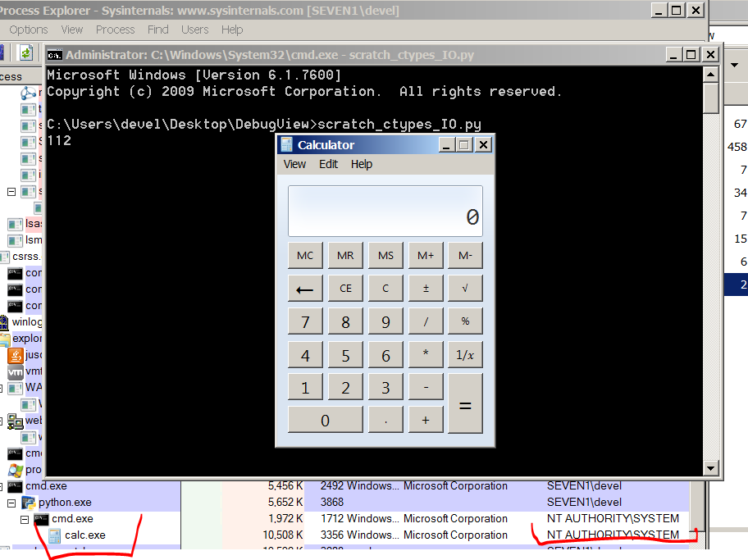Select the calc.exe process icon

click(54, 535)
